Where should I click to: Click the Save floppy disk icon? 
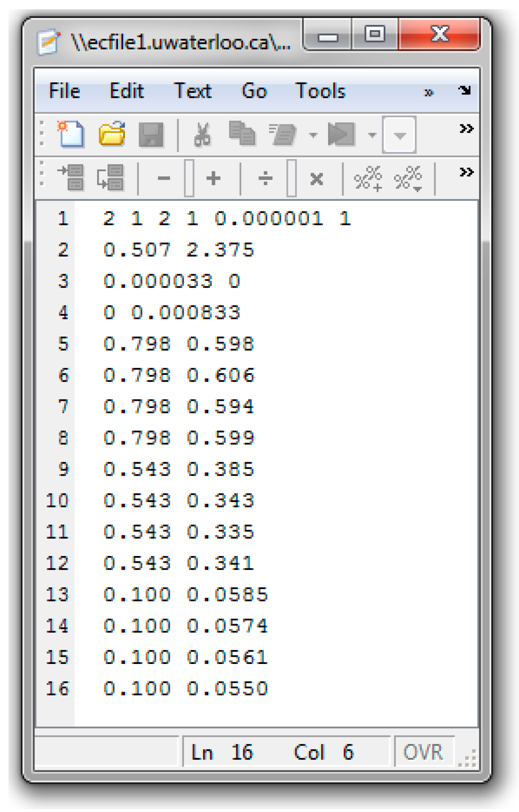[x=151, y=135]
